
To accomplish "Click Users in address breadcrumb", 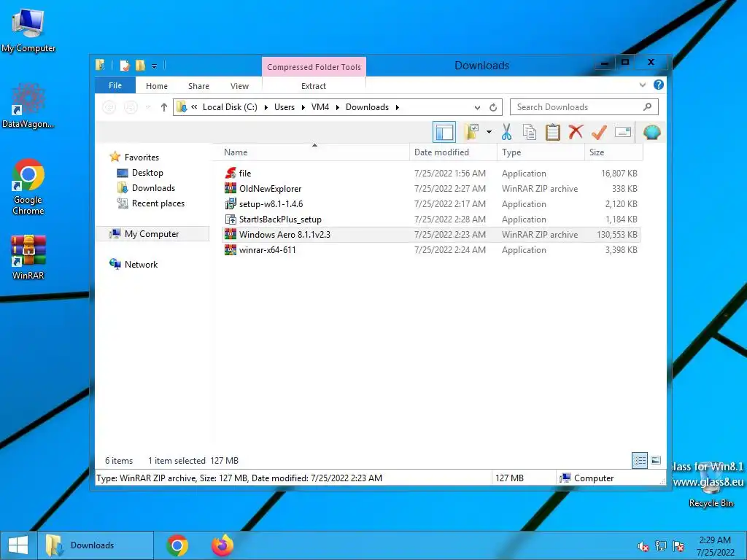I will coord(285,107).
